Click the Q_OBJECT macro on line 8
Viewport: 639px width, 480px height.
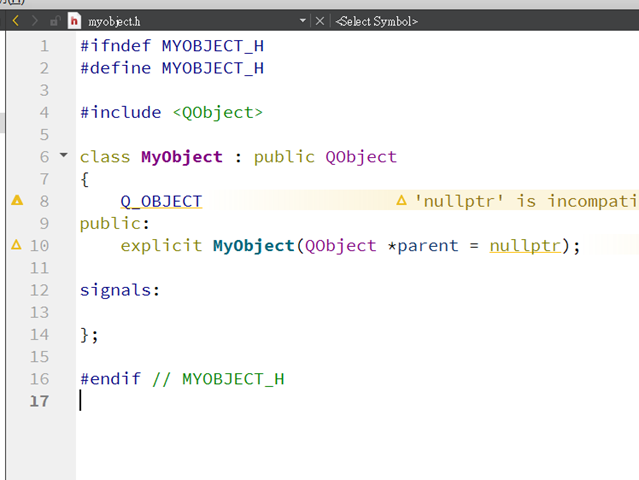coord(161,201)
